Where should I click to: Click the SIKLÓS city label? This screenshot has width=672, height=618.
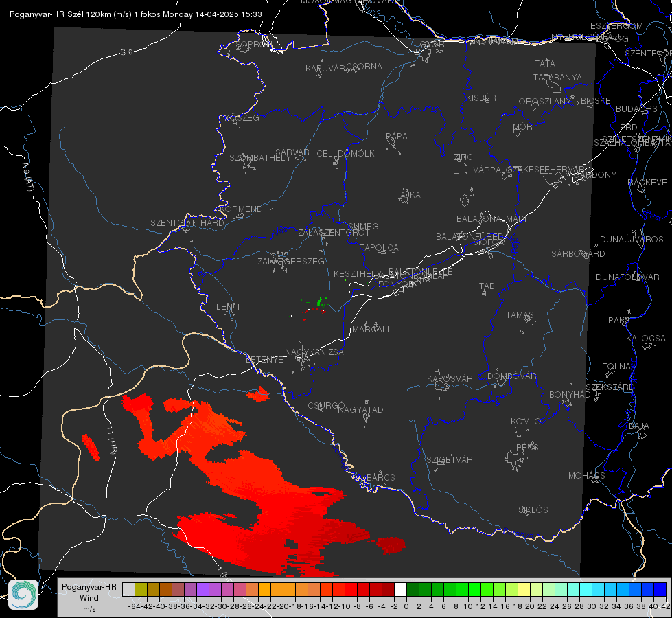click(533, 510)
